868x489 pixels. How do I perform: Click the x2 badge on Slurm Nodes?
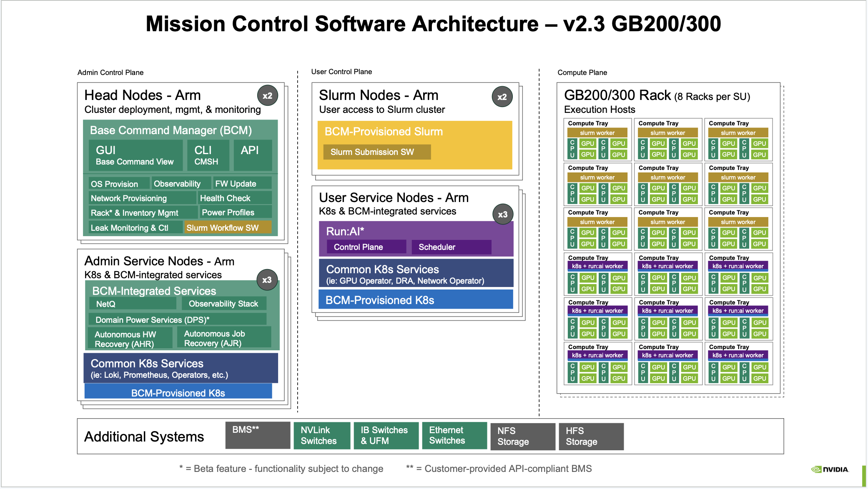coord(502,97)
